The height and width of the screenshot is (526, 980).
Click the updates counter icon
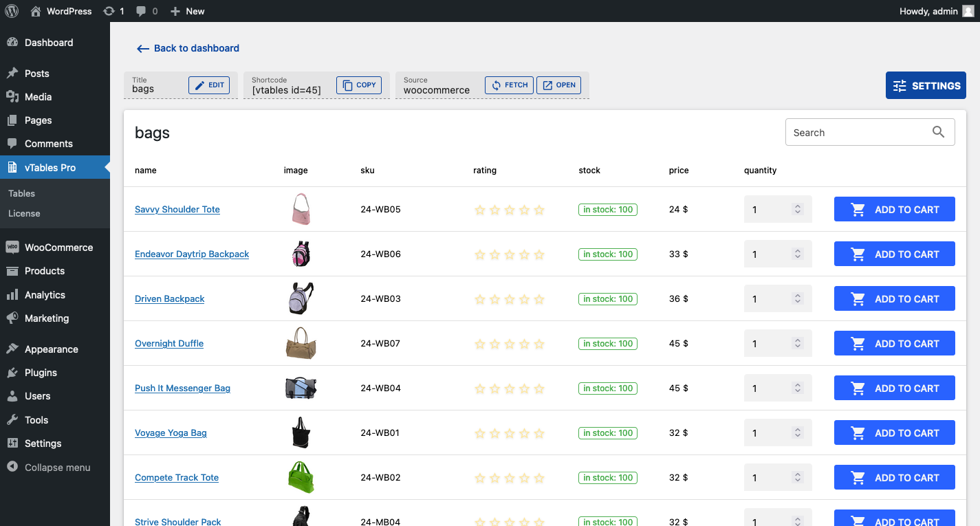113,11
